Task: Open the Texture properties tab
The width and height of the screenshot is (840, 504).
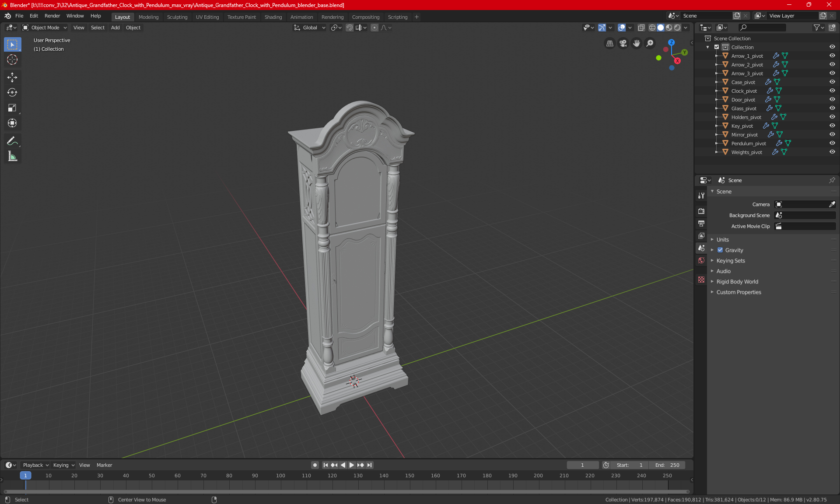Action: coord(701,280)
